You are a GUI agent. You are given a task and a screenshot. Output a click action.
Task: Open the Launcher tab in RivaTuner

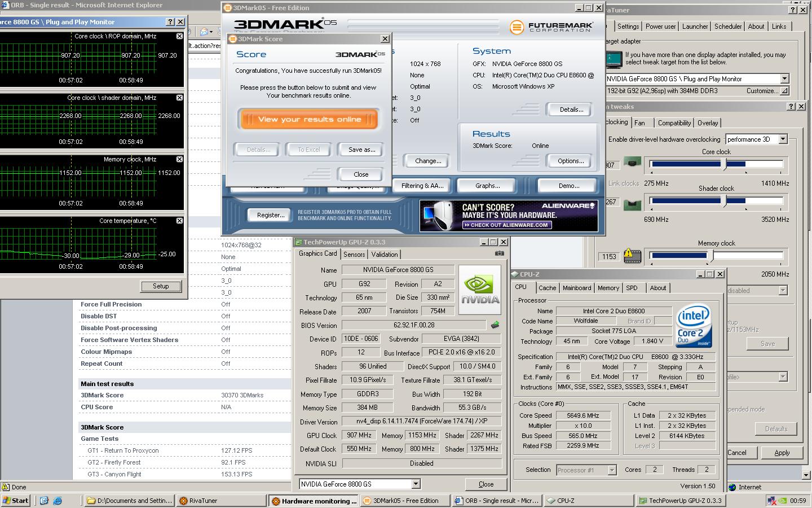point(695,27)
